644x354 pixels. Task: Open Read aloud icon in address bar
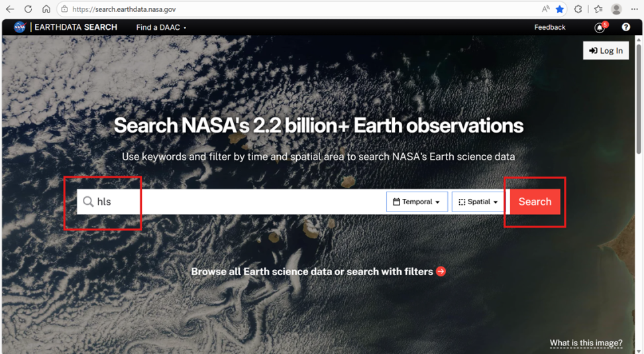tap(545, 9)
